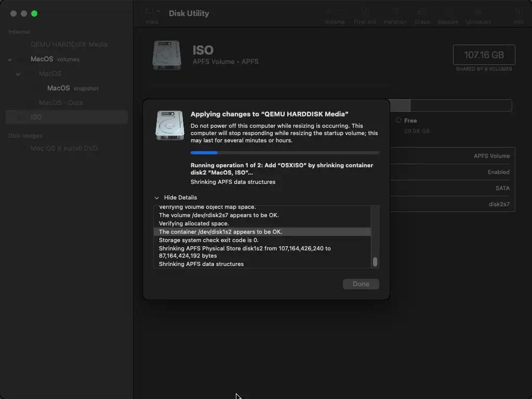Click the operation progress bar
Screen dimensions: 532x399
point(285,153)
